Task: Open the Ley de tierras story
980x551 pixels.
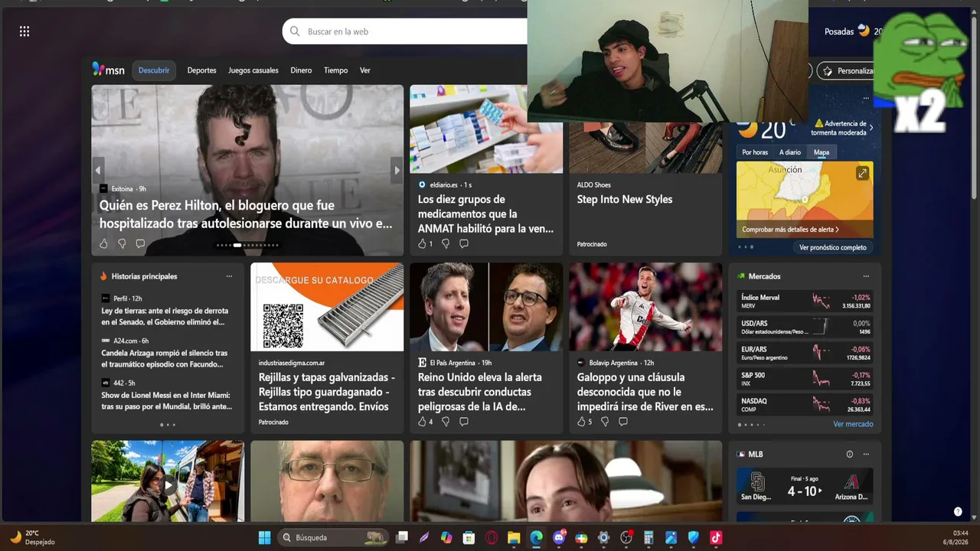Action: point(165,316)
